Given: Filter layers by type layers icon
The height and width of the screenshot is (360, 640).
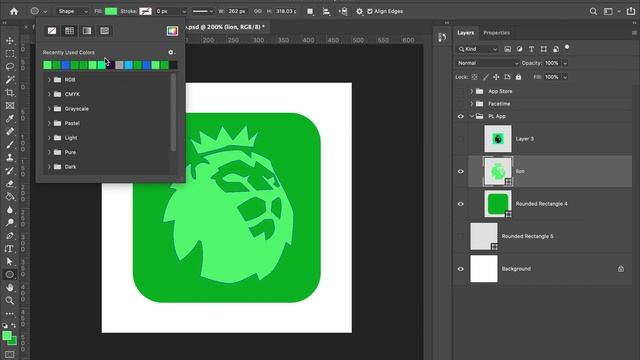Looking at the screenshot, I should point(531,49).
